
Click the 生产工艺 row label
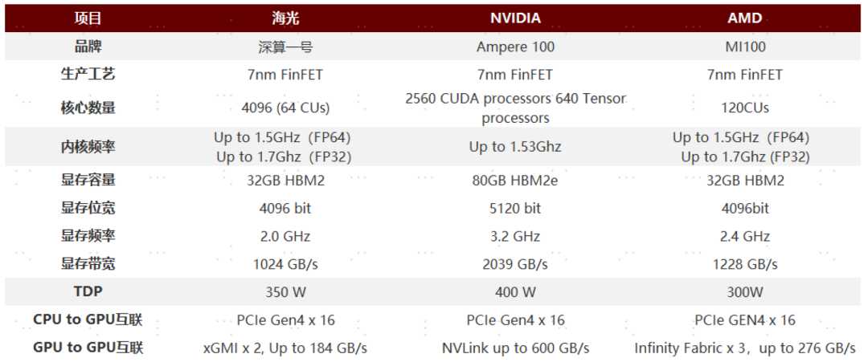pyautogui.click(x=88, y=75)
